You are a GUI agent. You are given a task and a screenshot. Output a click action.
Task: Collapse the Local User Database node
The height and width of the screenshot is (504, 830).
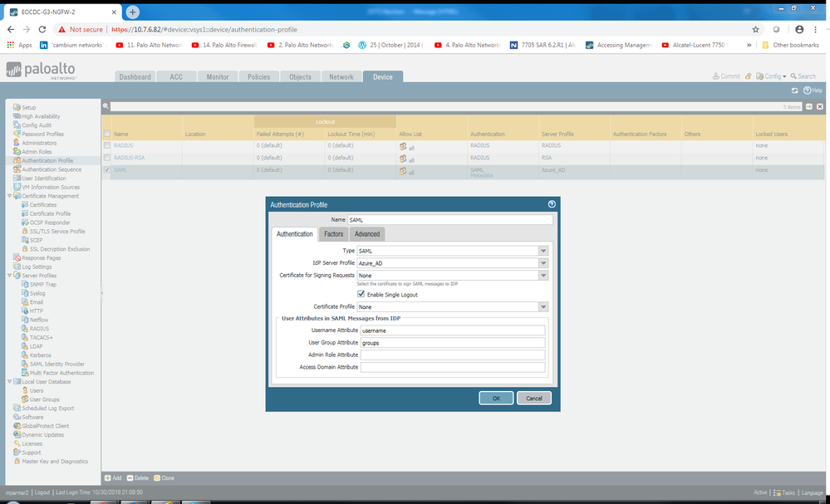coord(9,381)
